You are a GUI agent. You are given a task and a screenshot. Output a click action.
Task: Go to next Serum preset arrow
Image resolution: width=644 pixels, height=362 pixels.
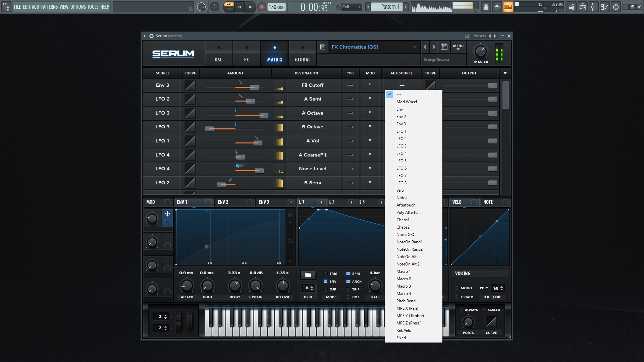(x=434, y=47)
